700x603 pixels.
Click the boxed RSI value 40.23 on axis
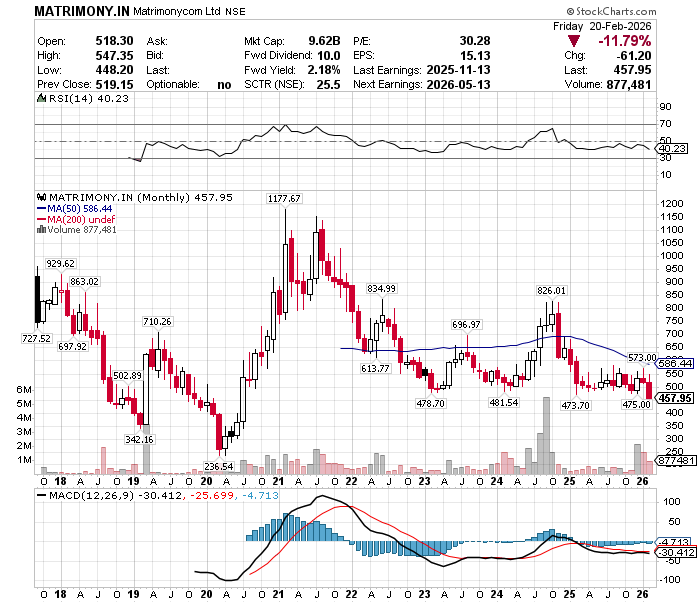coord(673,149)
